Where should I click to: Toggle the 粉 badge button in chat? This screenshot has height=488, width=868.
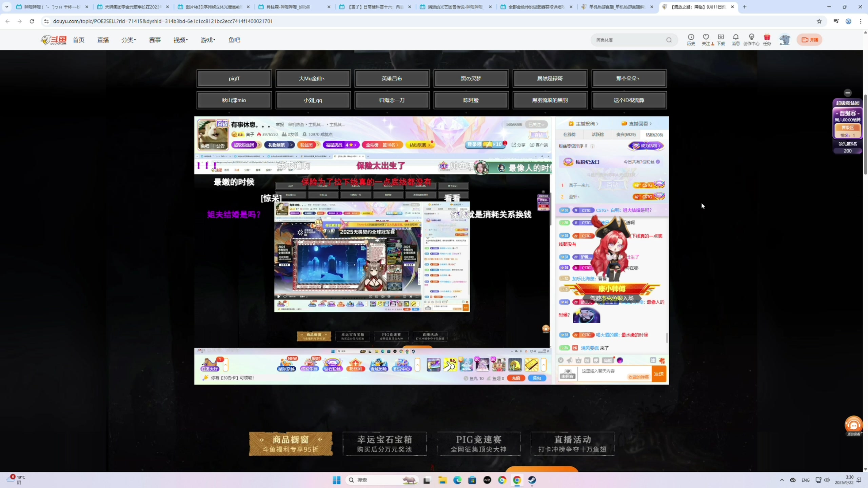[587, 360]
